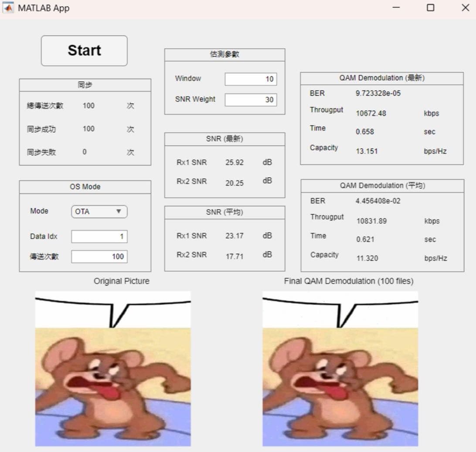Click the 同步 panel title
476x452 pixels.
(x=85, y=85)
